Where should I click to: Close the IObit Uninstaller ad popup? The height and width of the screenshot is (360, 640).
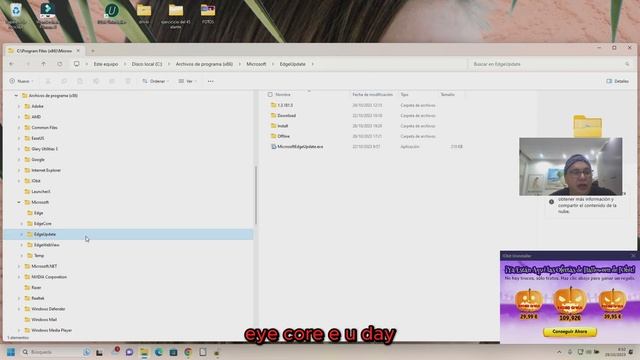tap(633, 256)
